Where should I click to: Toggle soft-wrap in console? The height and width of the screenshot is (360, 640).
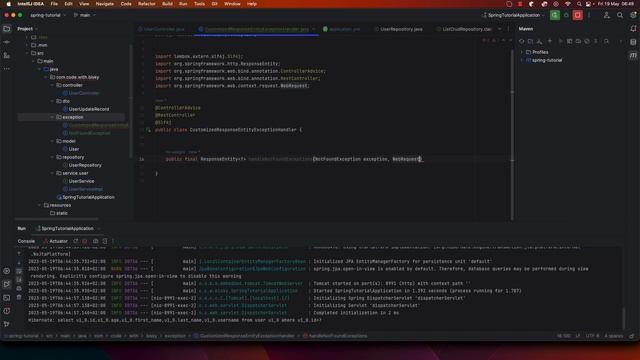pos(19,271)
